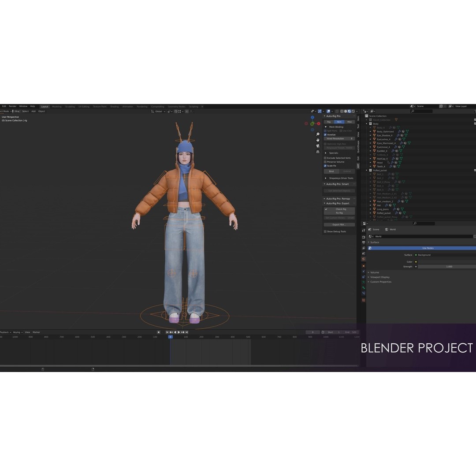Click the Fix Rig button

(339, 213)
